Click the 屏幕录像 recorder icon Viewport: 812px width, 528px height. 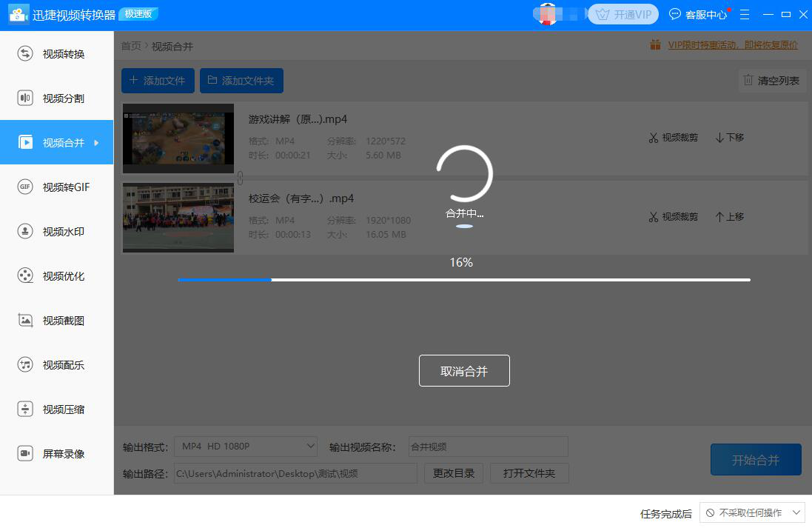tap(25, 454)
